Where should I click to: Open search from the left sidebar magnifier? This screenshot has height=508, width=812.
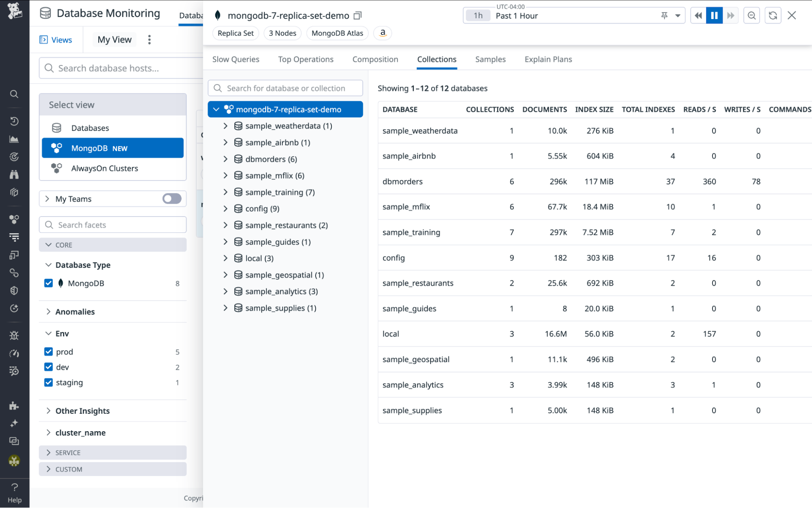click(x=14, y=94)
